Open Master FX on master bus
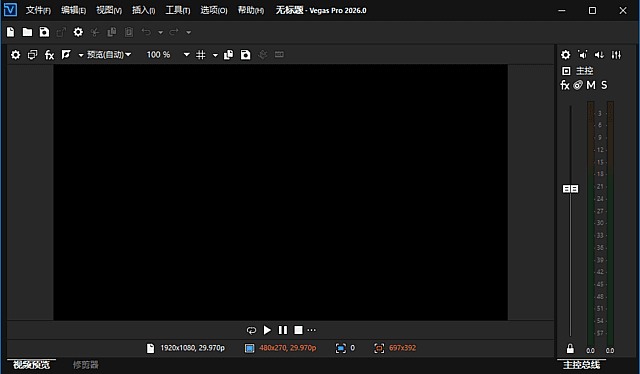Screen dimensions: 640x374 pos(565,85)
